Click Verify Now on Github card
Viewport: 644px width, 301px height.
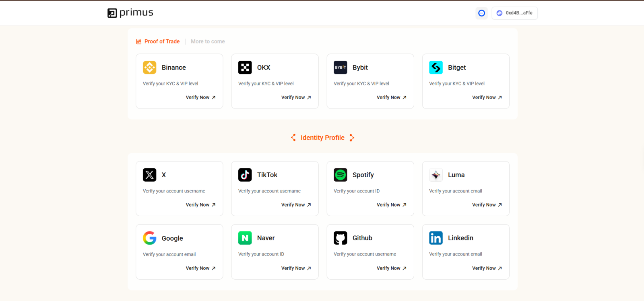391,268
